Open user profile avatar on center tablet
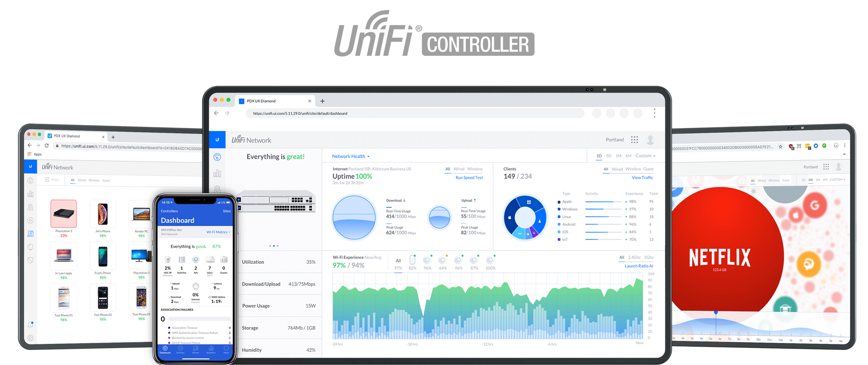Image resolution: width=868 pixels, height=365 pixels. [x=650, y=140]
